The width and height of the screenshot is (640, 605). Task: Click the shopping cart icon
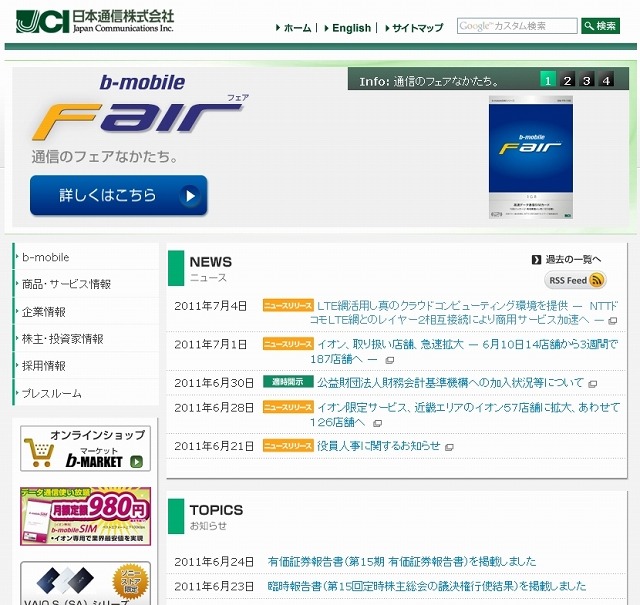click(x=39, y=452)
